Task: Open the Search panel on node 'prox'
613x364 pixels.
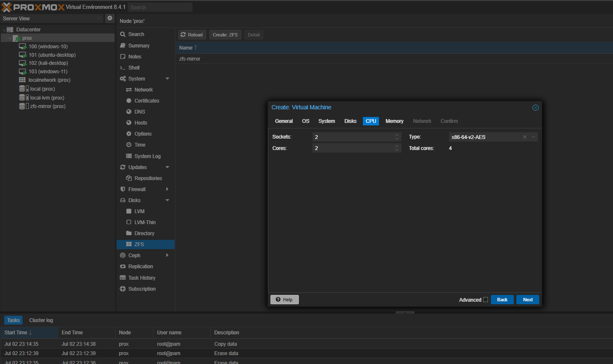Action: coord(123,34)
